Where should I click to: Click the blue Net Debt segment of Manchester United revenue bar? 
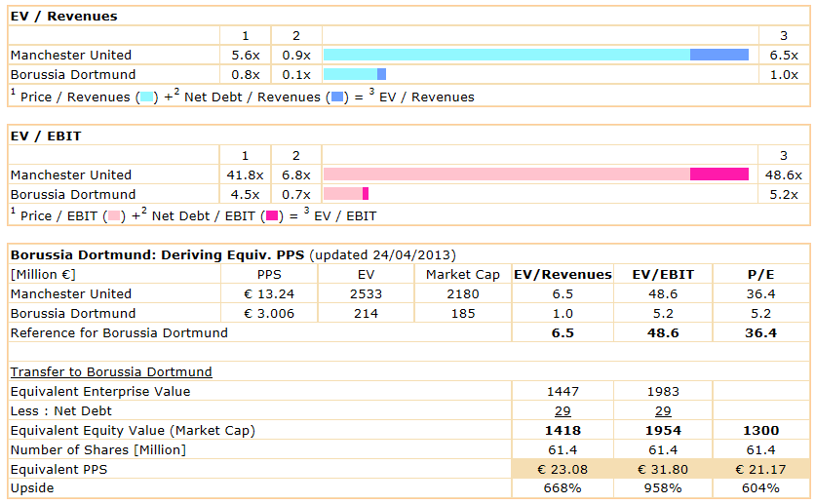click(x=719, y=55)
